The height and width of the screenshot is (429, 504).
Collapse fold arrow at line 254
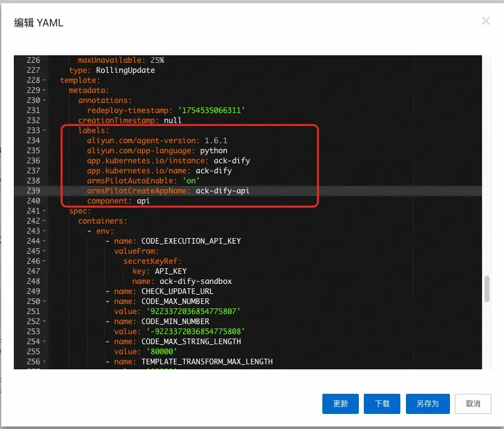pos(45,342)
